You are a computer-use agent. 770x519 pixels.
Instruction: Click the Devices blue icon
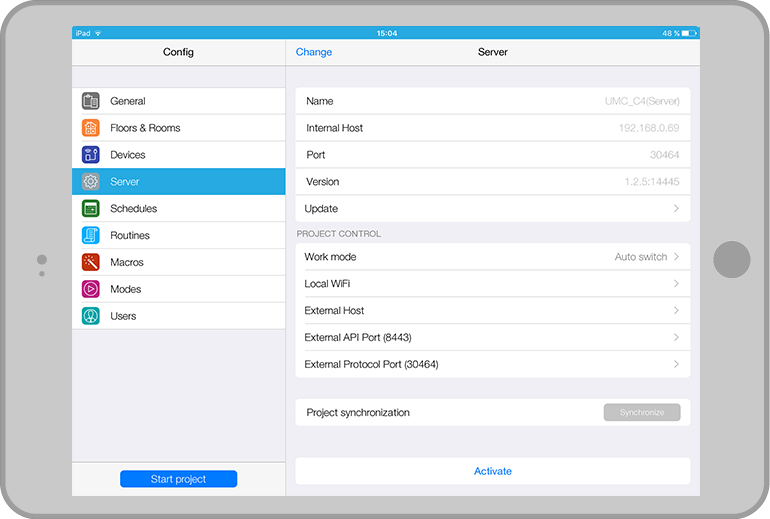point(91,155)
